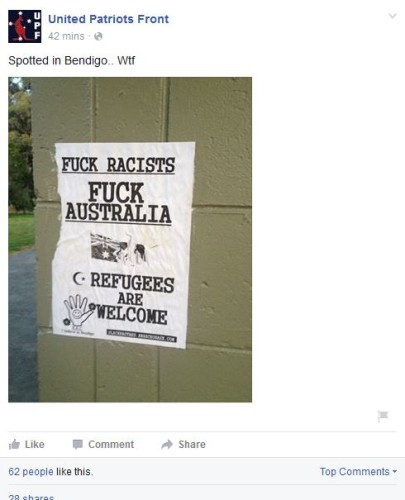This screenshot has height=500, width=405.
Task: Open the UPF kangaroo profile picture
Action: 25,26
